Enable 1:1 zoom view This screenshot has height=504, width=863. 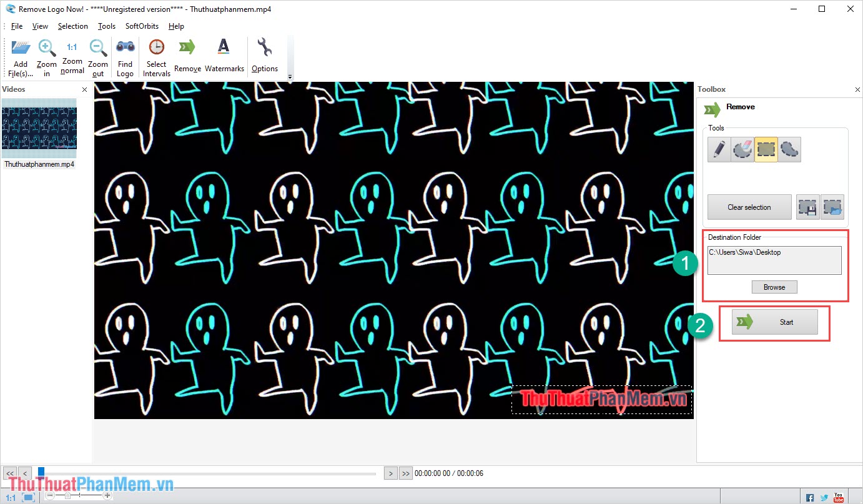click(x=9, y=496)
